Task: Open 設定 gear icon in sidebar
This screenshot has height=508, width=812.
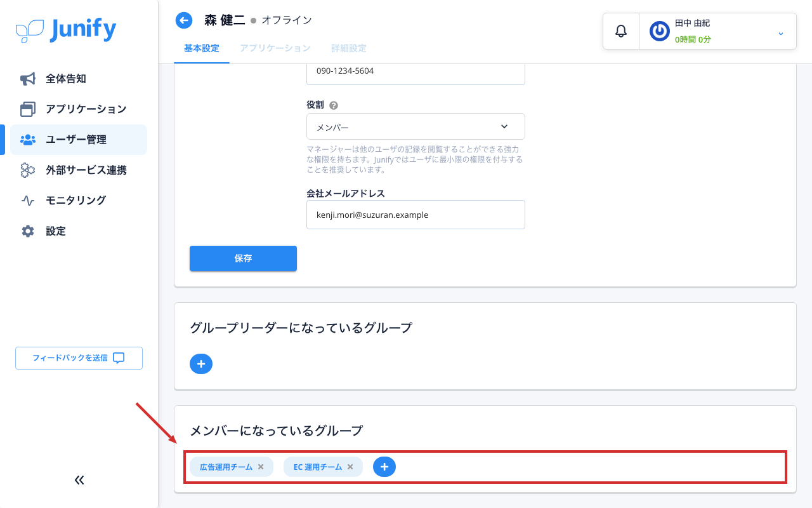Action: (x=28, y=231)
